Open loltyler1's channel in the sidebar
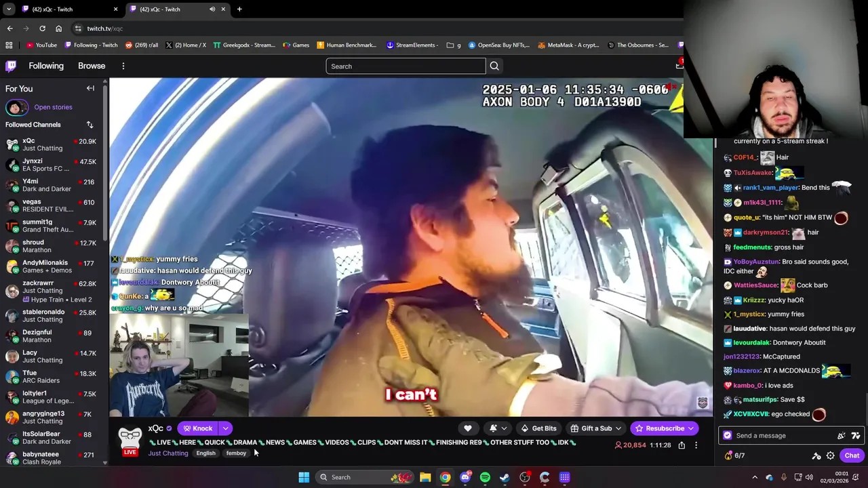The height and width of the screenshot is (488, 868). [52, 397]
